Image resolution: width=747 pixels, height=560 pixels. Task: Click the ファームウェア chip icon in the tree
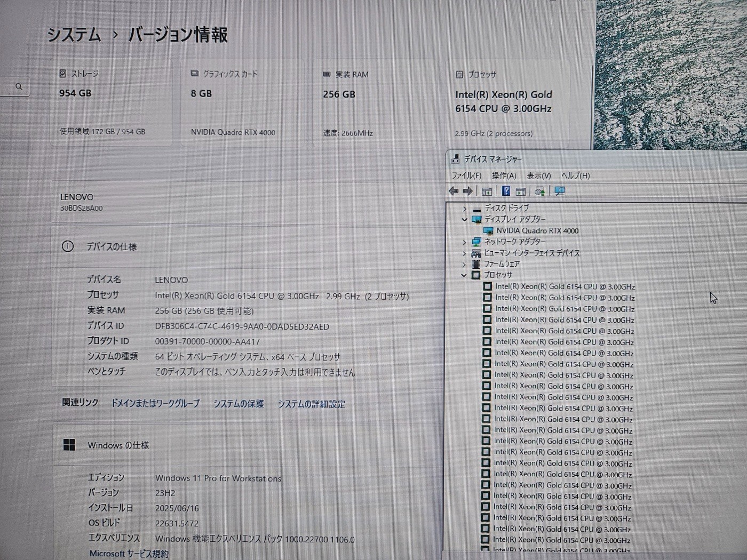(476, 264)
